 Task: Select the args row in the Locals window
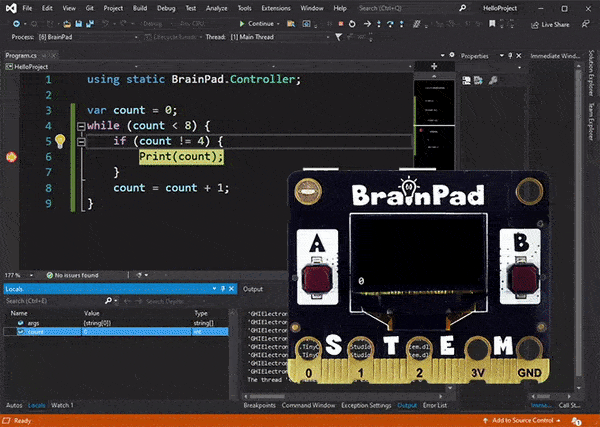click(x=117, y=323)
